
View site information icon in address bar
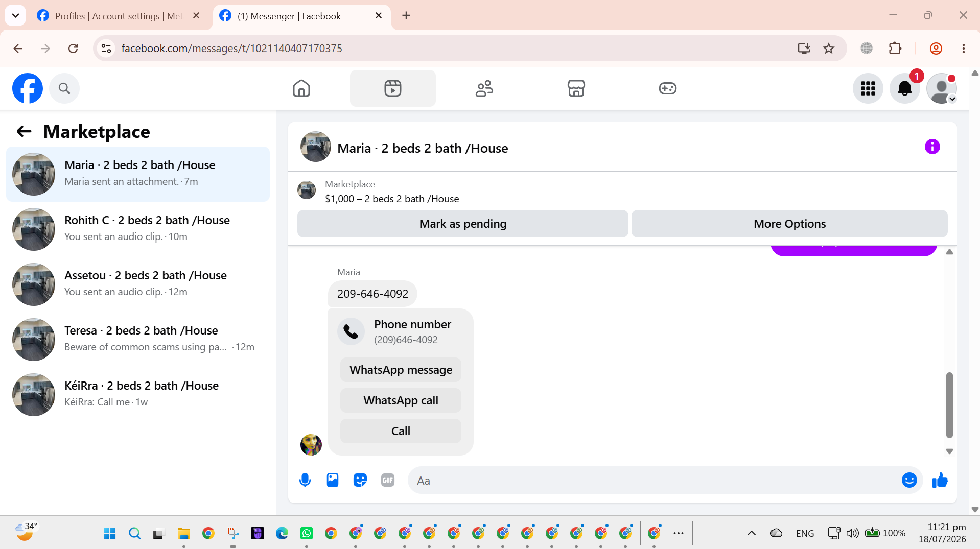click(106, 49)
